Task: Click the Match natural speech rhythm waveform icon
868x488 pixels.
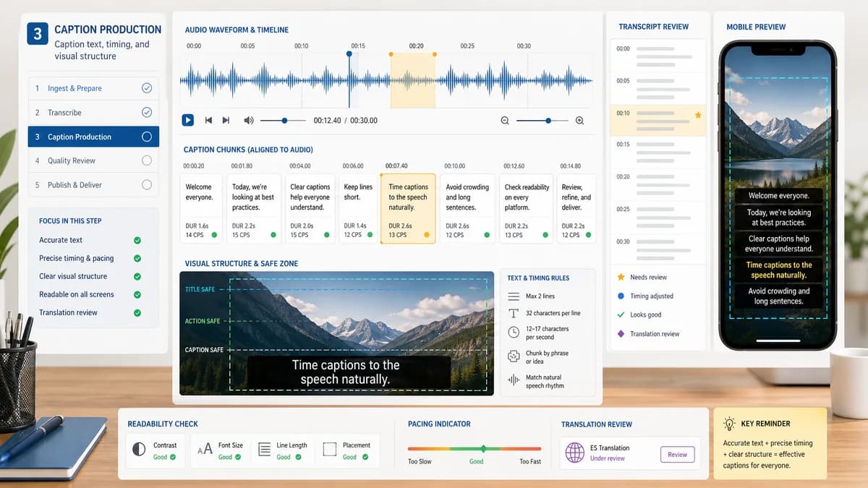Action: pos(514,380)
